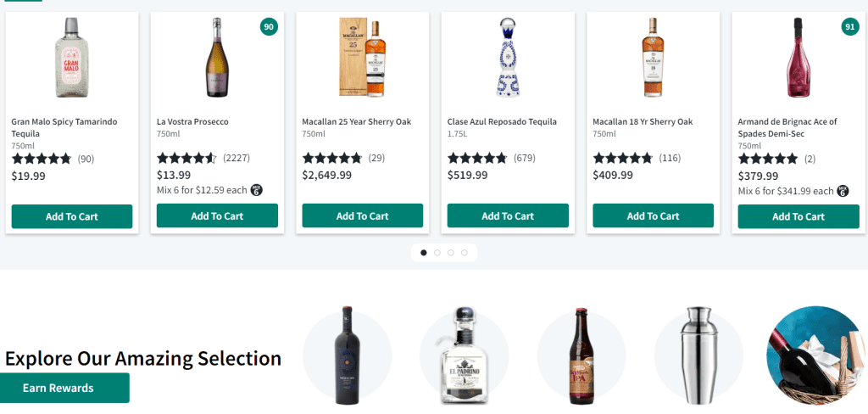This screenshot has height=414, width=868.
Task: Click the star rating for Clase Azul Reposado
Action: (x=477, y=158)
